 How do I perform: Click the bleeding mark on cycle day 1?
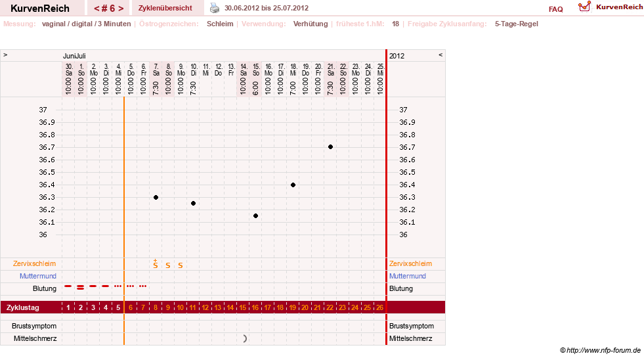(x=68, y=286)
